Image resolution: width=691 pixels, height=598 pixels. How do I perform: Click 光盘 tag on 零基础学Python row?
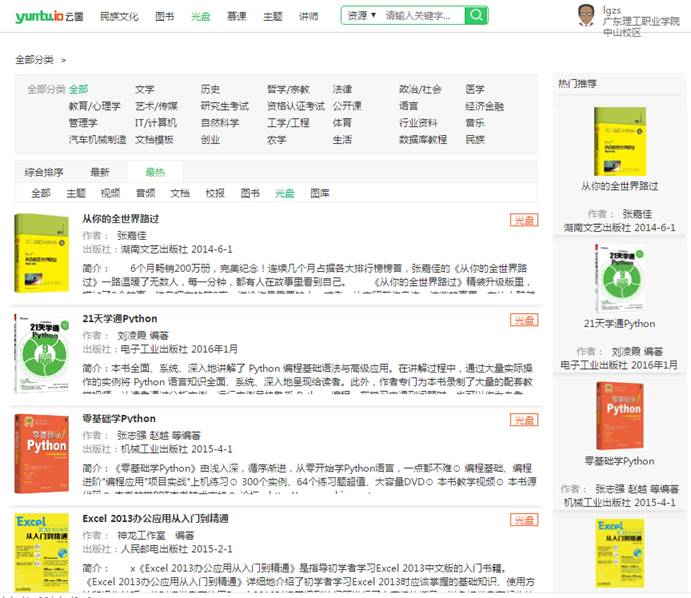[x=524, y=420]
